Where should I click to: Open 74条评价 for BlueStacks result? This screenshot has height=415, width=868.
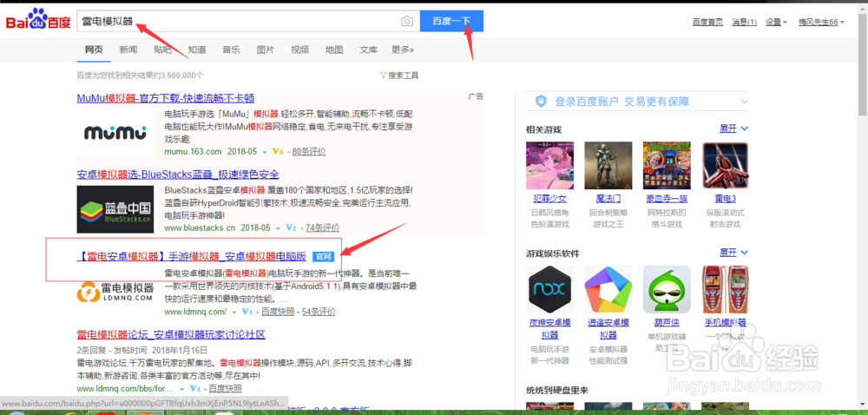click(x=323, y=227)
